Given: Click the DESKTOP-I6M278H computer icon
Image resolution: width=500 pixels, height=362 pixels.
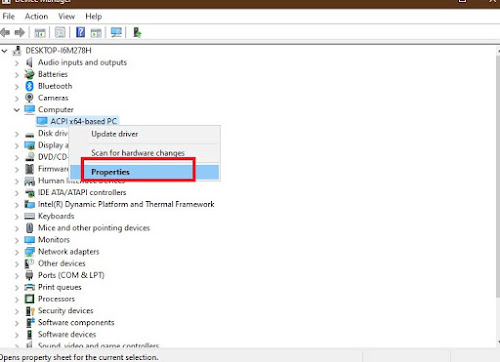Looking at the screenshot, I should click(17, 51).
